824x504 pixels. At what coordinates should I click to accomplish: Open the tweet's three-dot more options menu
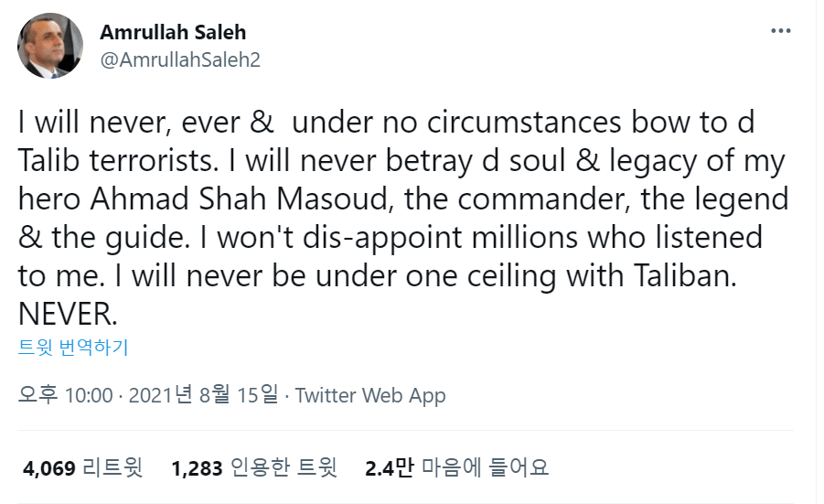click(780, 31)
